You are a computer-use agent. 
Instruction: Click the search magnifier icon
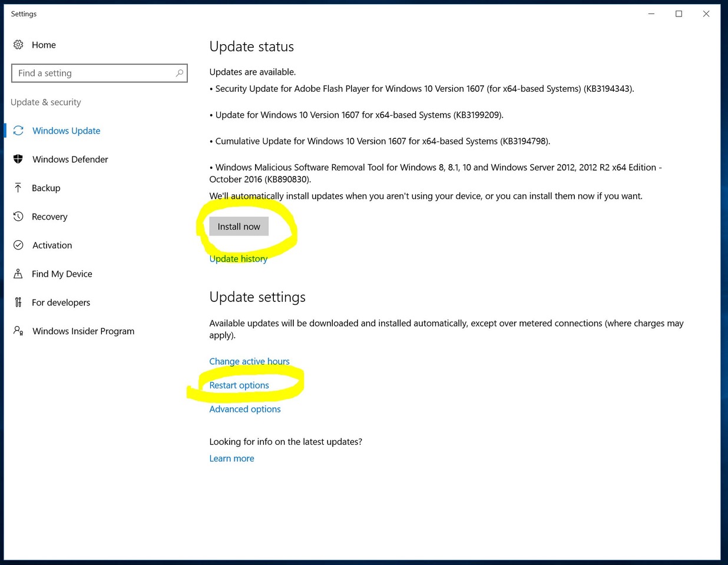(179, 73)
